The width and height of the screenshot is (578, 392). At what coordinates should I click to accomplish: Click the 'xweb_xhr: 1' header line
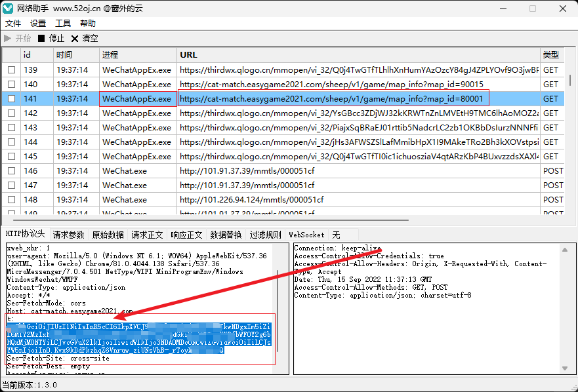28,248
